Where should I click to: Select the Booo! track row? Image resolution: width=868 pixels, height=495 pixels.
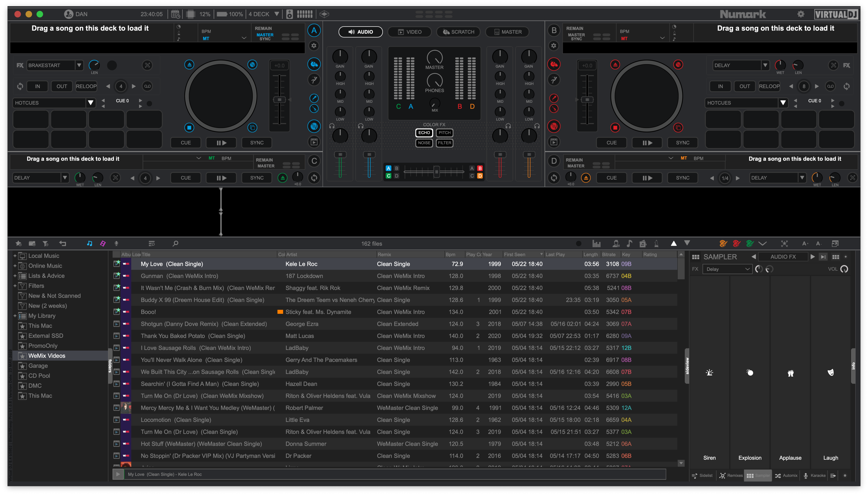click(148, 312)
